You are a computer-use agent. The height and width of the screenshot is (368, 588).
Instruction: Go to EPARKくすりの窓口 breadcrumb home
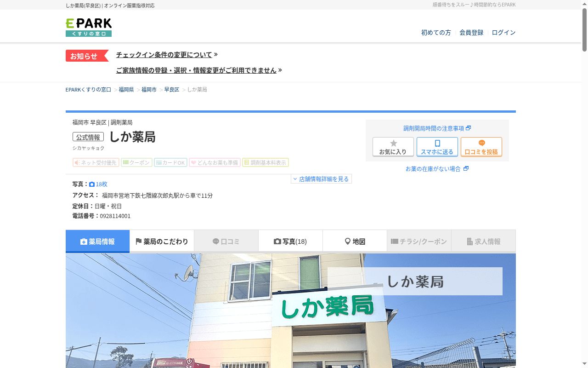tap(89, 90)
